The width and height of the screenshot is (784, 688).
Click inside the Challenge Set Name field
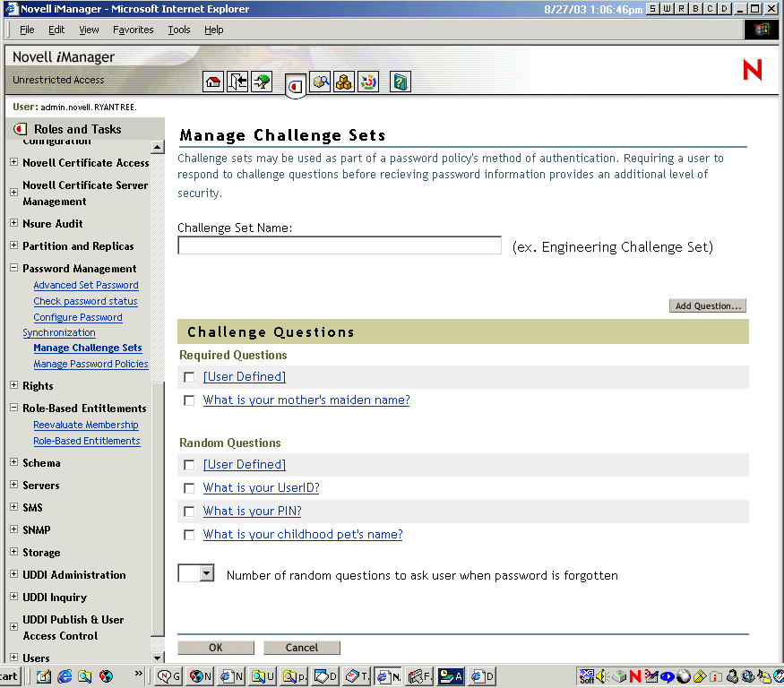339,245
